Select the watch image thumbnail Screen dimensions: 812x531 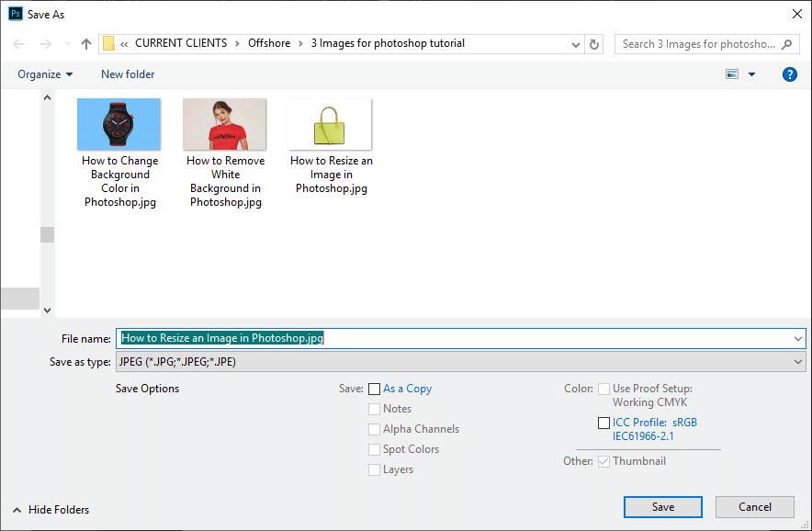(x=119, y=125)
